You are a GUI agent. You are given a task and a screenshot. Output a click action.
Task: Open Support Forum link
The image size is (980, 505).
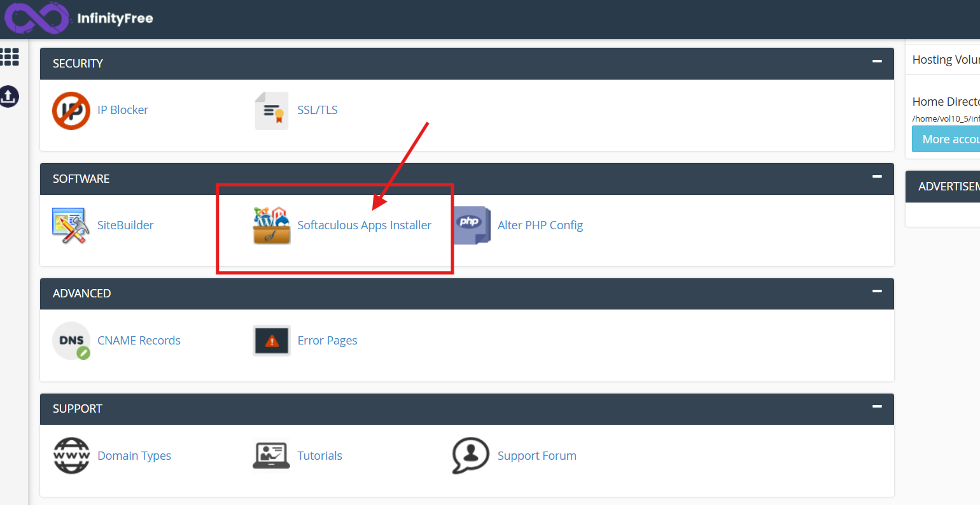point(537,456)
